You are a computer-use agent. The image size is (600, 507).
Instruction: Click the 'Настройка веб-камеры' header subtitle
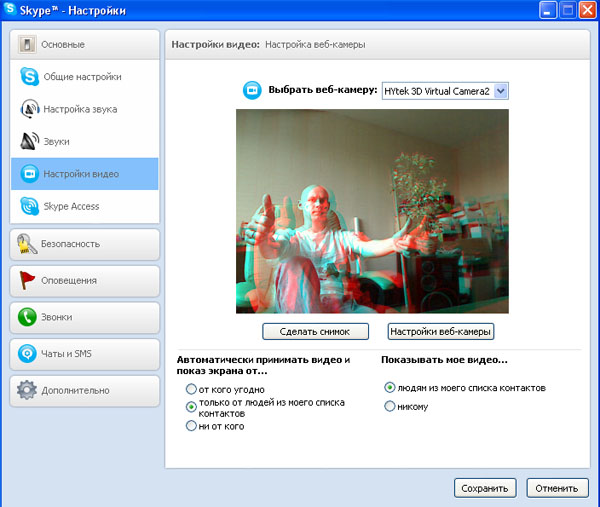[315, 45]
